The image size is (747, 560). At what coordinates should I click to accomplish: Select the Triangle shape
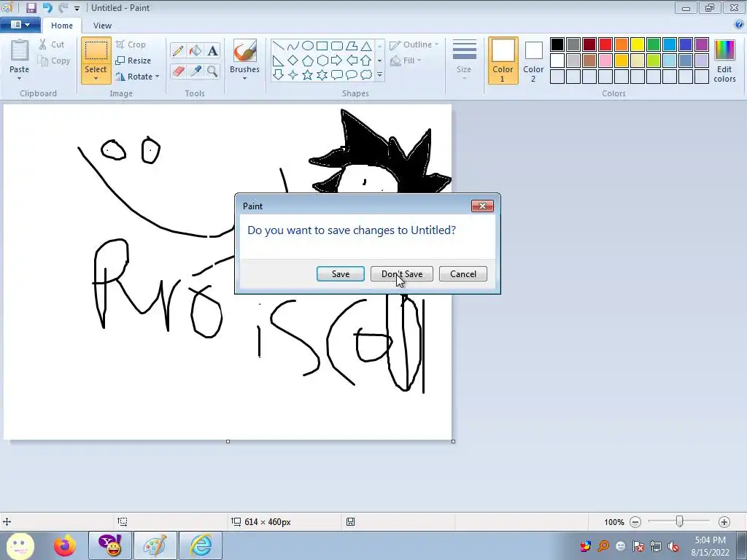coord(366,46)
